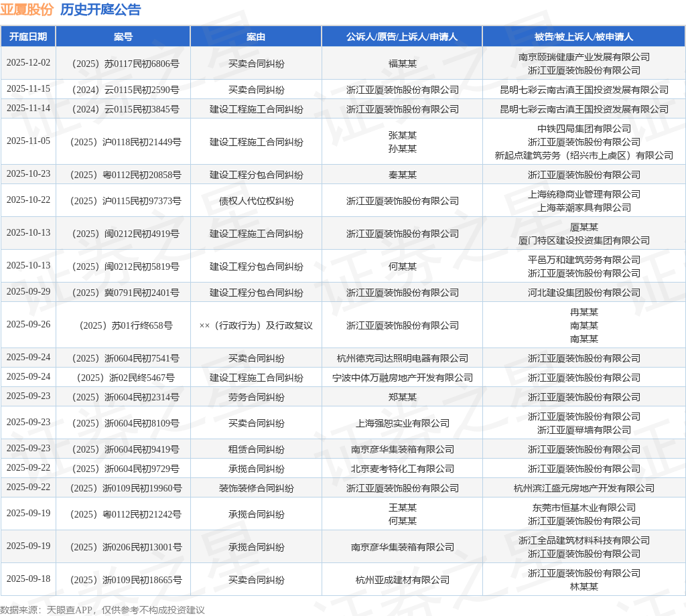Click plaintiff 杭州德克司达照明电器有限公司
The height and width of the screenshot is (616, 686).
(x=403, y=358)
